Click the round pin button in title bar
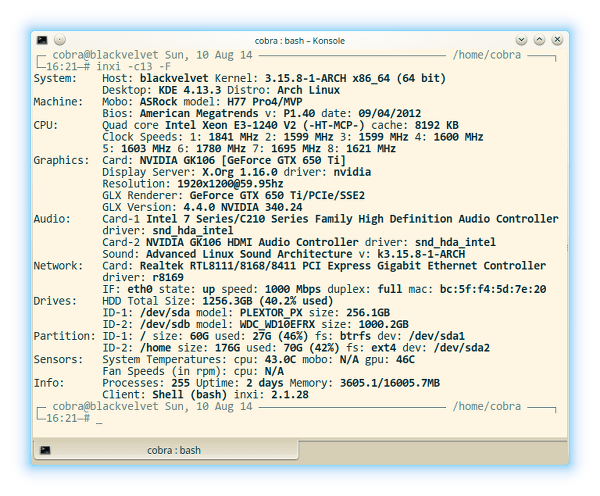The width and height of the screenshot is (600, 496). coord(60,40)
